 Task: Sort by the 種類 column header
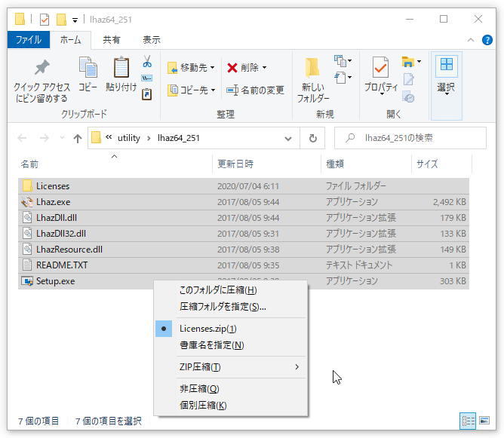coord(366,164)
